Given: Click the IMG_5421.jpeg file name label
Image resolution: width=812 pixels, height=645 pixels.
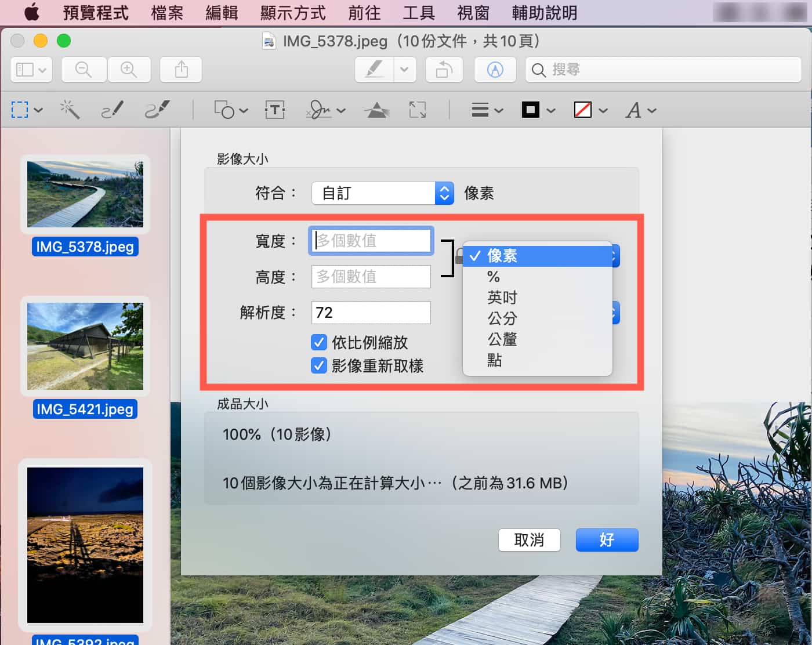Looking at the screenshot, I should pos(85,409).
